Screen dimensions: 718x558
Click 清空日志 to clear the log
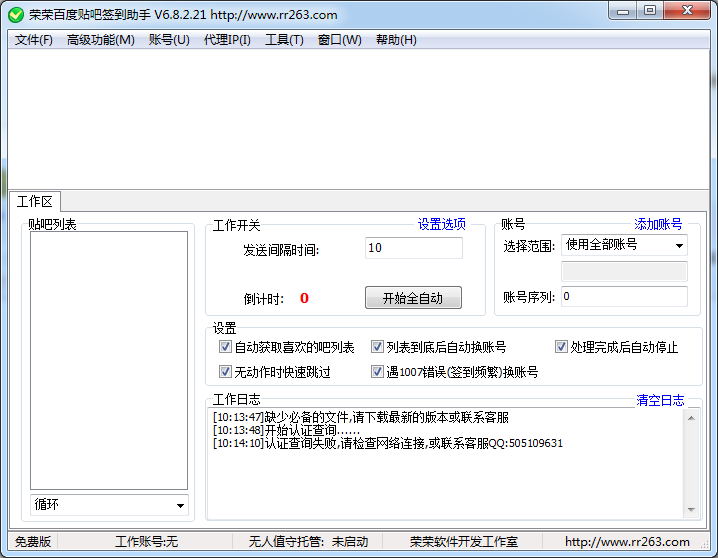pyautogui.click(x=660, y=400)
